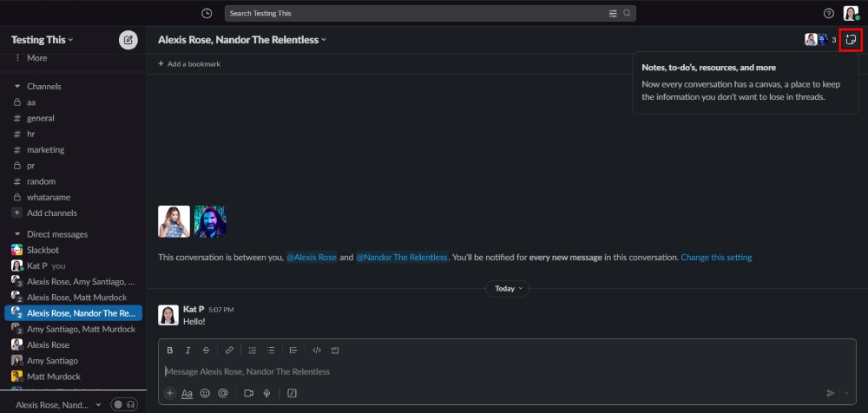Add a blockquote
Viewport: 868px width, 413px height.
point(293,351)
